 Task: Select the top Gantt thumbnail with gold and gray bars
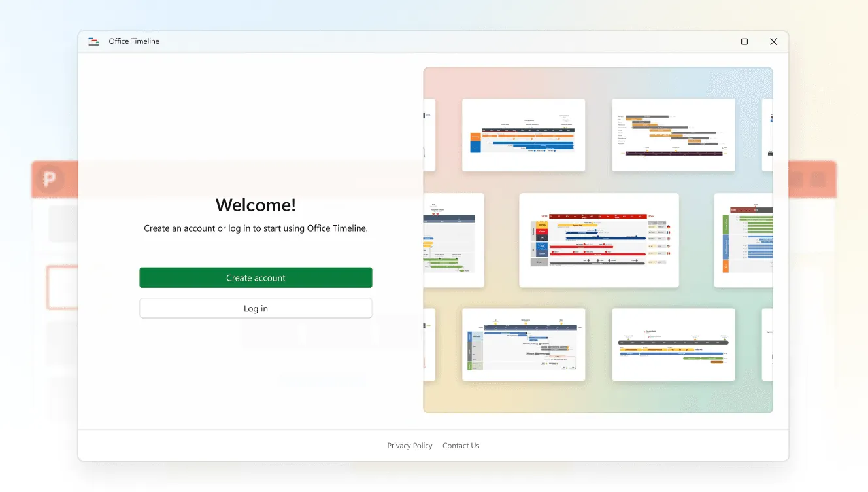673,135
